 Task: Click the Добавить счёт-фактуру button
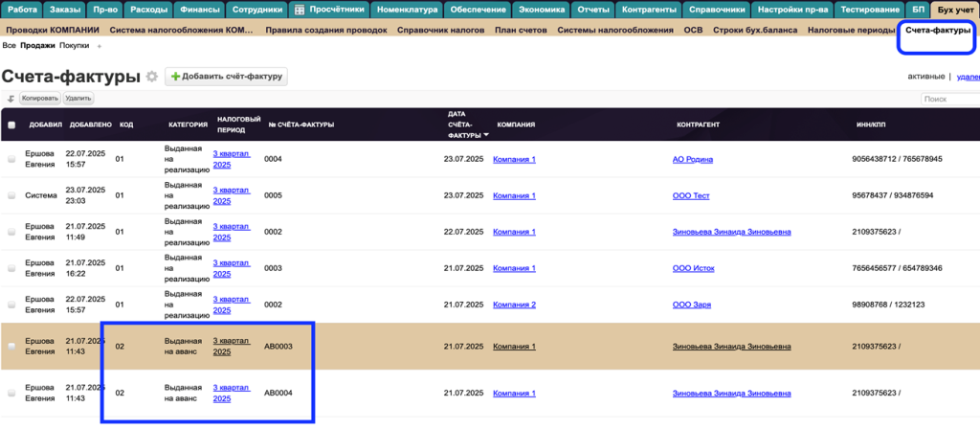tap(227, 77)
